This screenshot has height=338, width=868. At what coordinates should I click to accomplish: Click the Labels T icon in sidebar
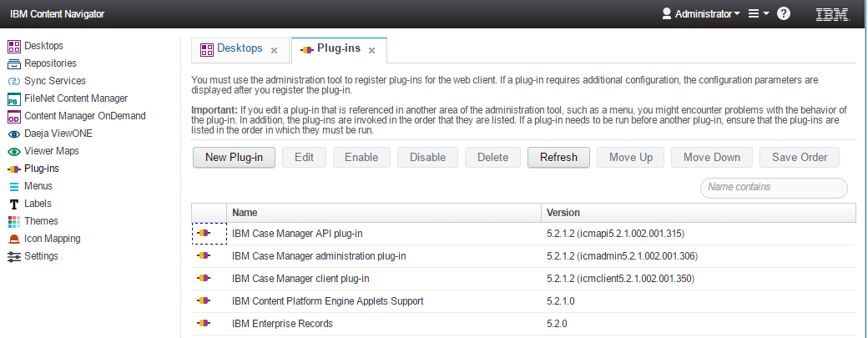pyautogui.click(x=14, y=204)
